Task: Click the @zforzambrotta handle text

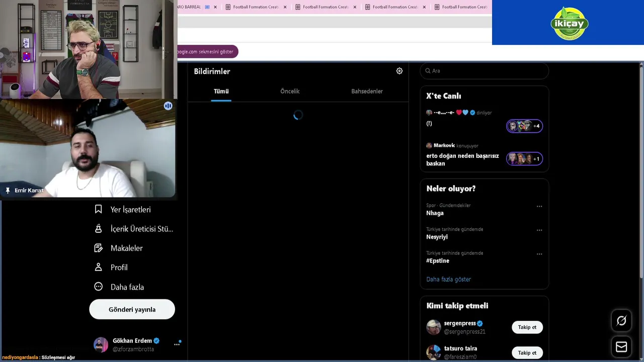Action: (x=133, y=349)
